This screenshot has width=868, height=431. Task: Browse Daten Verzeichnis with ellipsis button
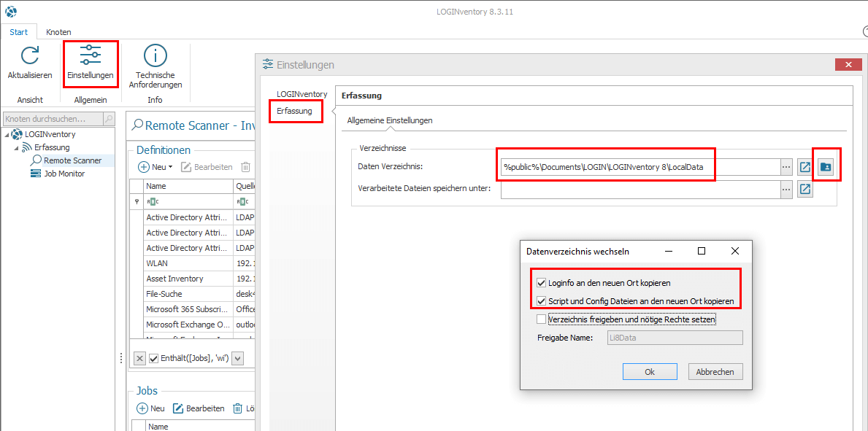[x=786, y=166]
